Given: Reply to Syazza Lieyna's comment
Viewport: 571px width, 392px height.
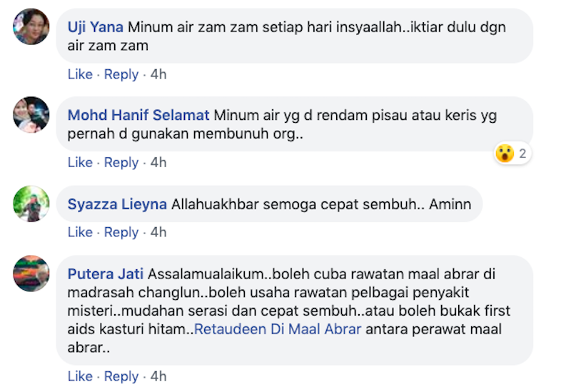Looking at the screenshot, I should 121,232.
